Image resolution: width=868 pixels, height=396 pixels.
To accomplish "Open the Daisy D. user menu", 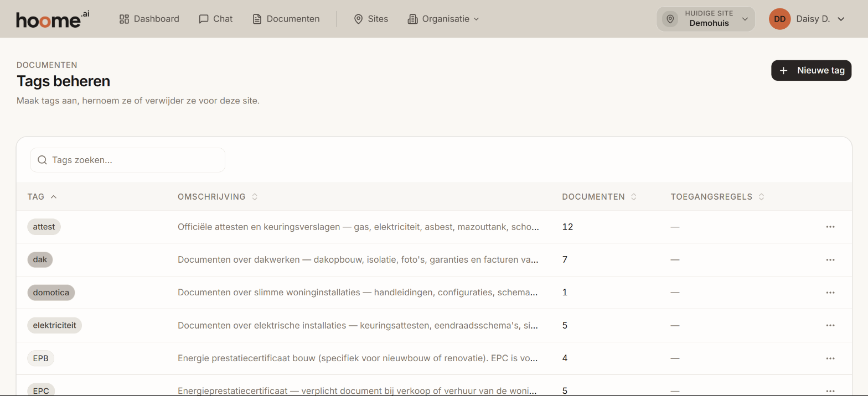I will tap(807, 19).
